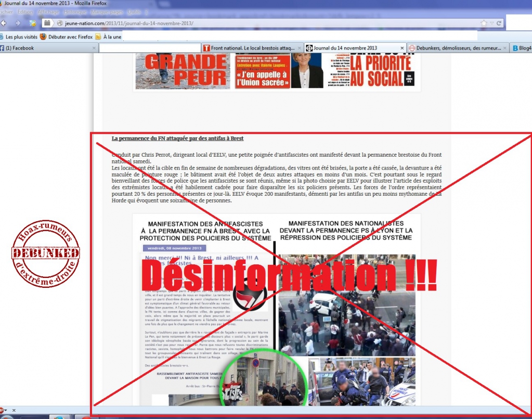The height and width of the screenshot is (419, 532).
Task: Open the URL history dropdown arrow
Action: point(491,23)
